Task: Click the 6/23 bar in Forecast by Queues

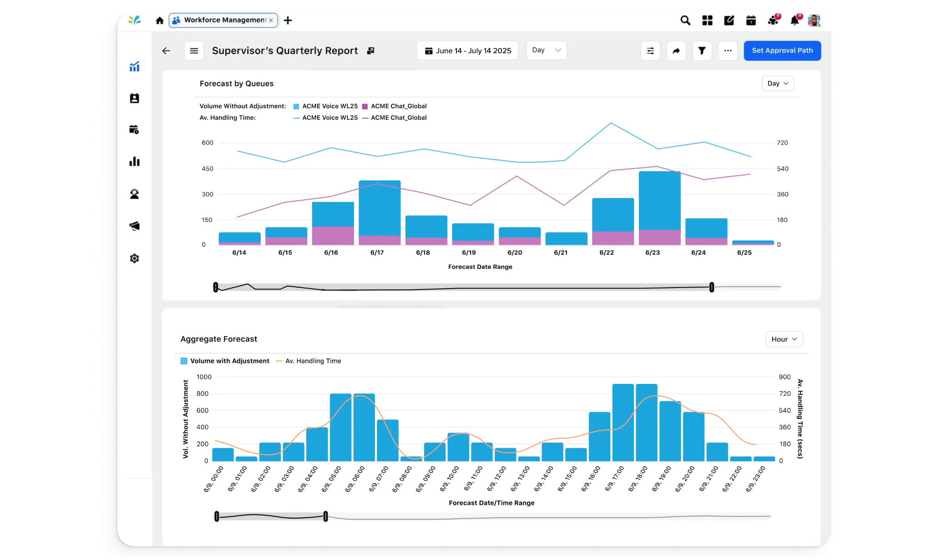Action: point(659,208)
